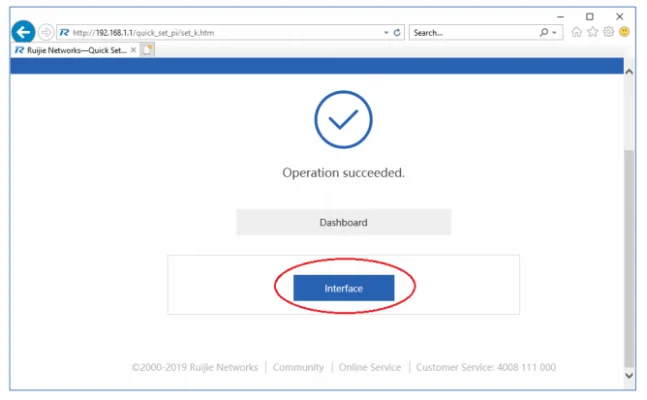Click the magnifier search icon

[x=544, y=32]
